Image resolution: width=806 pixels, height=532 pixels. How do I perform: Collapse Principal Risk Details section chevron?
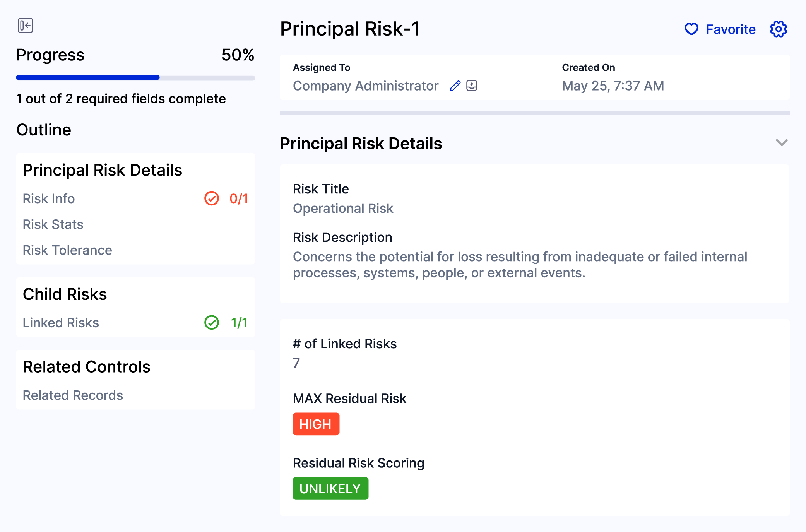(782, 143)
